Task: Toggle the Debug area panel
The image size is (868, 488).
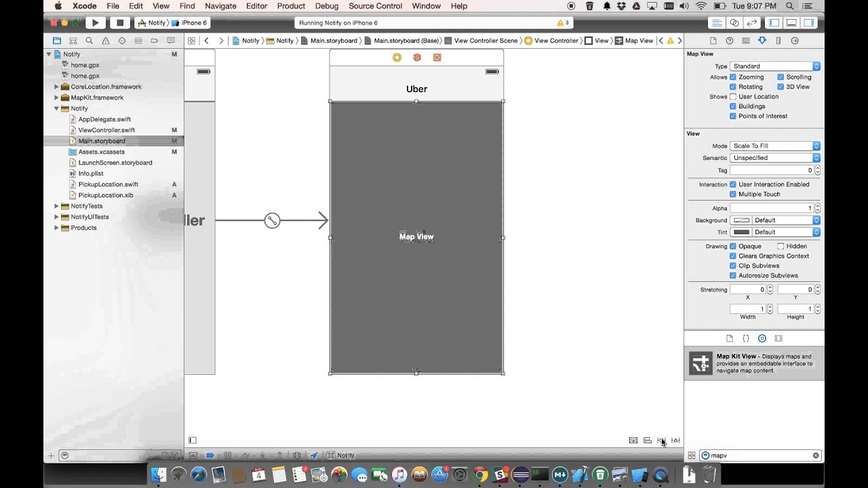Action: click(791, 22)
